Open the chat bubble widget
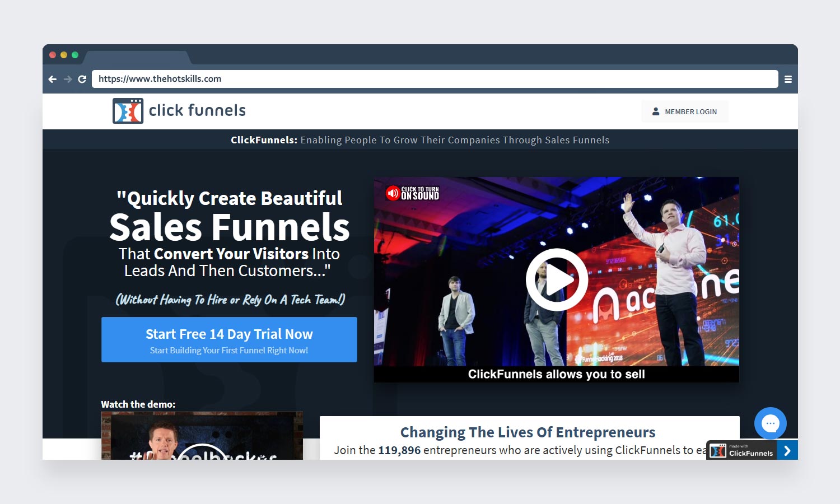The width and height of the screenshot is (840, 504). pyautogui.click(x=771, y=423)
